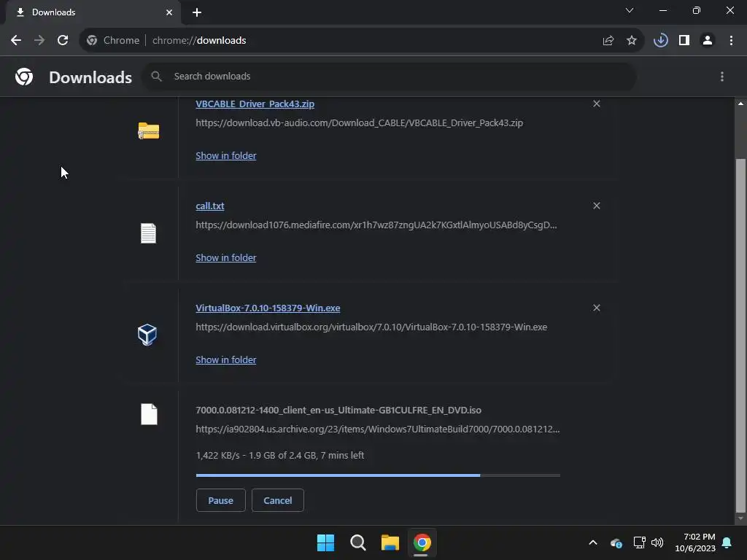Viewport: 747px width, 560px height.
Task: Open the browser side panel
Action: (x=684, y=41)
